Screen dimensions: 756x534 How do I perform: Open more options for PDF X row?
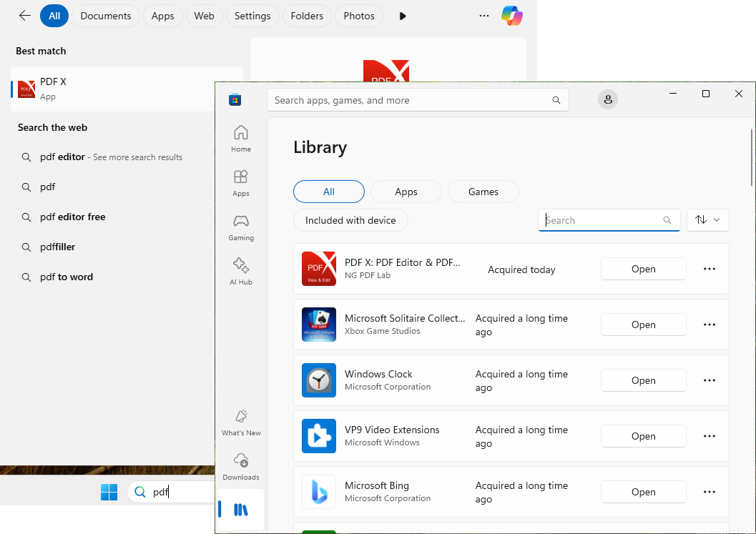pyautogui.click(x=709, y=269)
